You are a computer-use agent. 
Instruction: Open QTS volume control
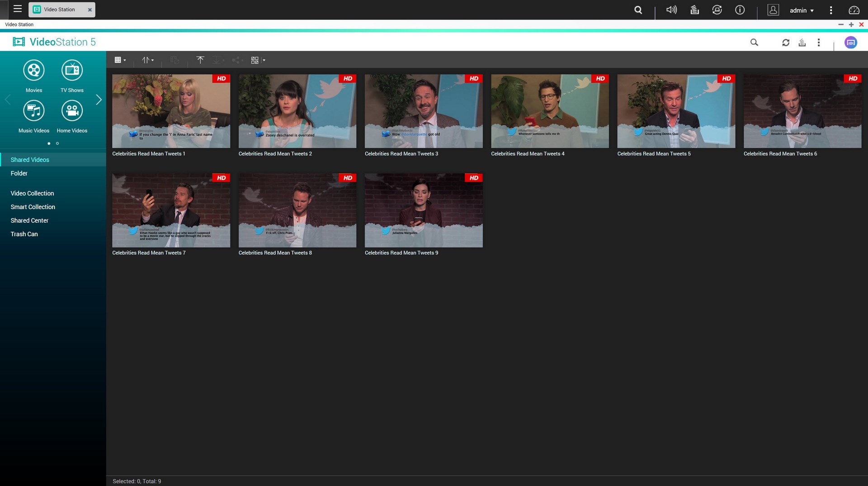tap(671, 10)
